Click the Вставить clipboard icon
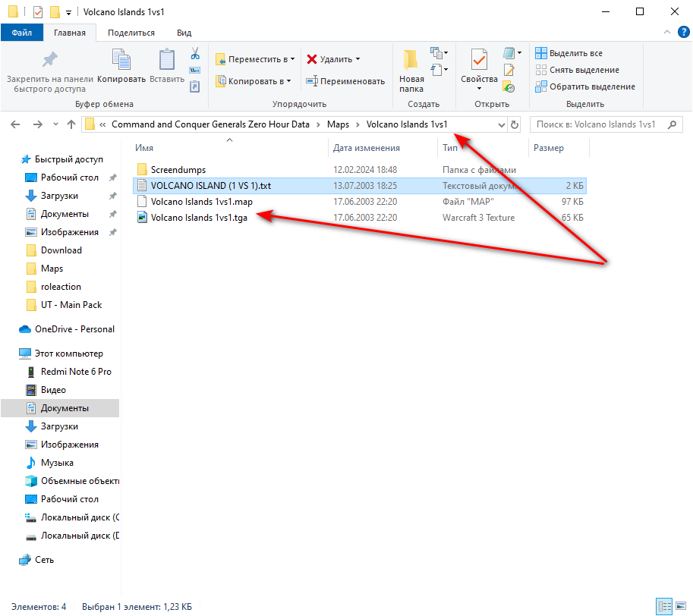Viewport: 693px width, 616px height. (x=167, y=59)
